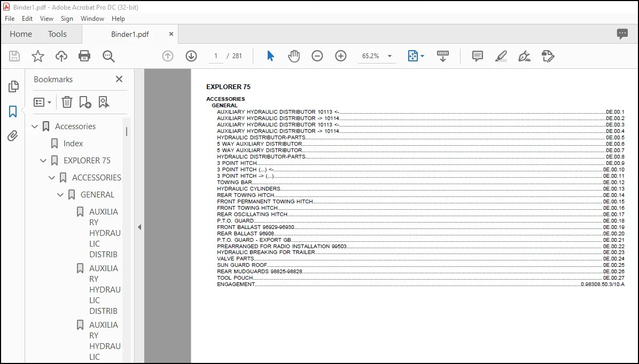Zoom in with plus button
639x364 pixels.
click(341, 56)
